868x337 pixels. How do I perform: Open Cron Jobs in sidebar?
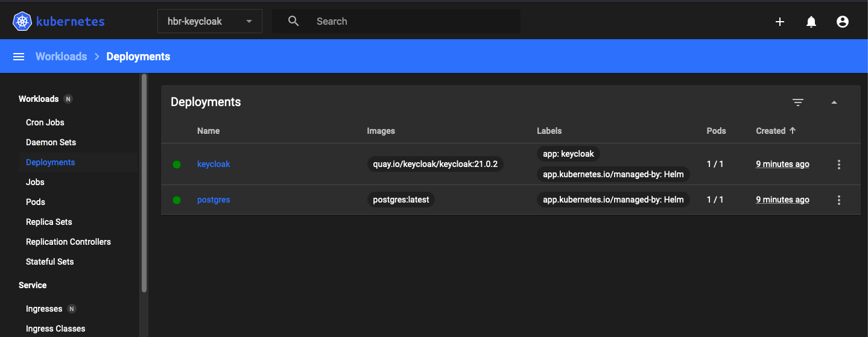[45, 122]
